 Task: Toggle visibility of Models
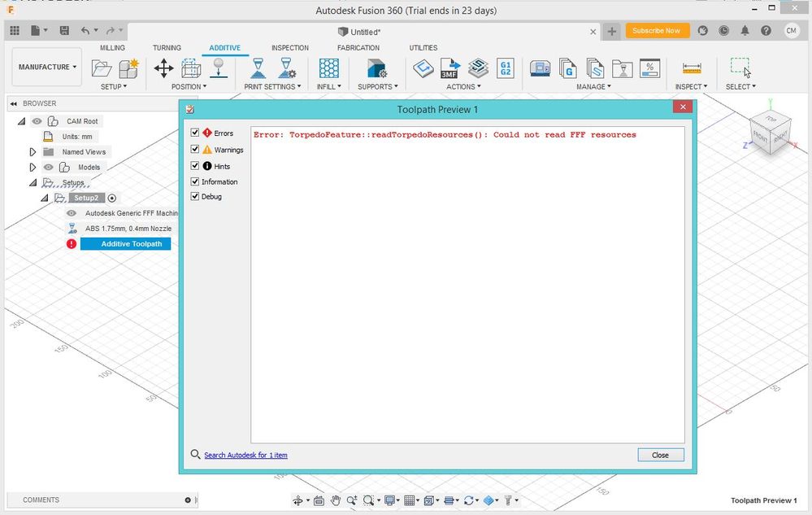48,168
